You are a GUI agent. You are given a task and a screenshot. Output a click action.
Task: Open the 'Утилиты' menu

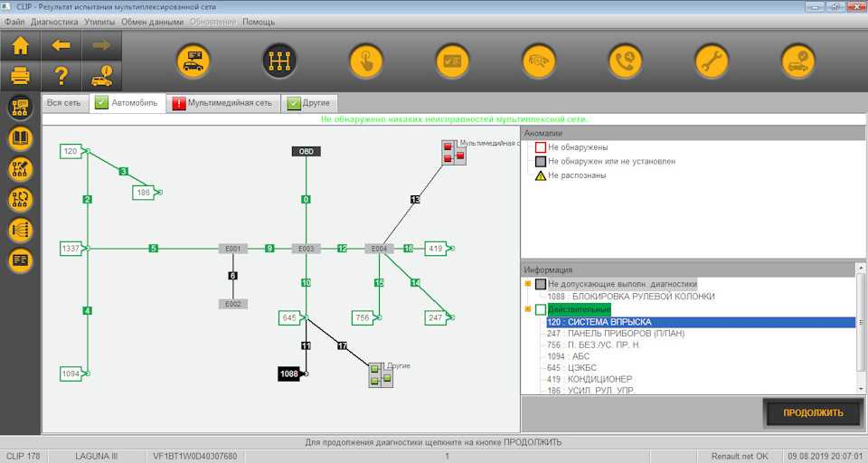click(99, 21)
